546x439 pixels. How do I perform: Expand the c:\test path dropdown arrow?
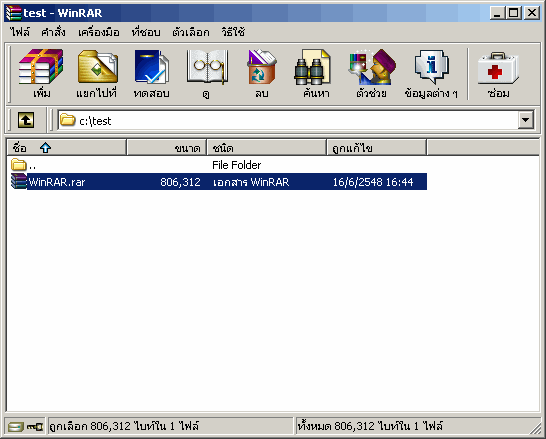(525, 120)
